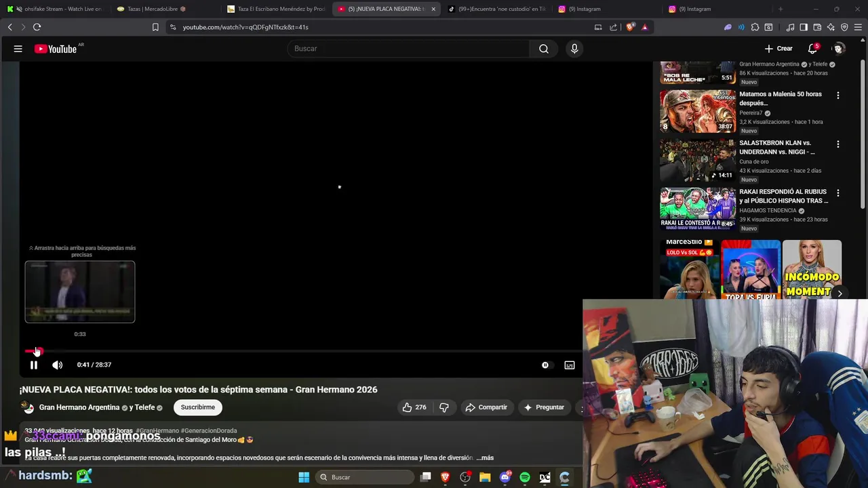The width and height of the screenshot is (868, 488).
Task: Click the share page icon in address bar
Action: point(613,27)
